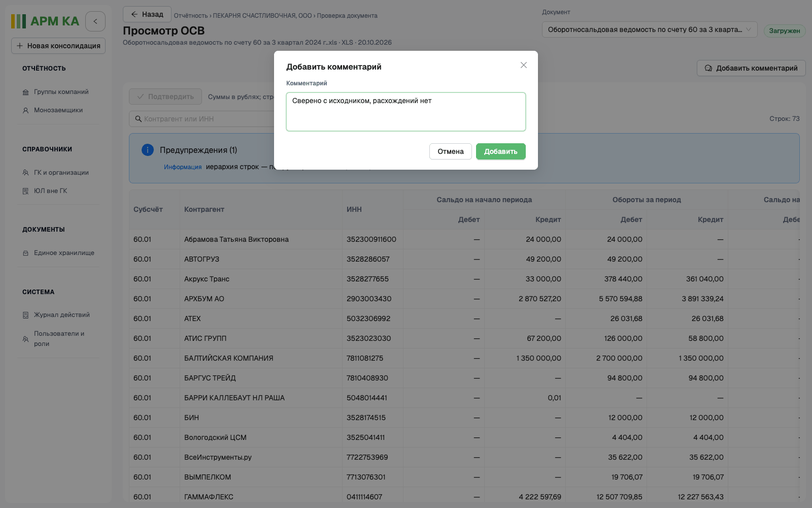Click ПЕКАРНЯ СЧАСТЛИВОЧНАЯ, ООО breadcrumb
812x508 pixels.
tap(262, 16)
